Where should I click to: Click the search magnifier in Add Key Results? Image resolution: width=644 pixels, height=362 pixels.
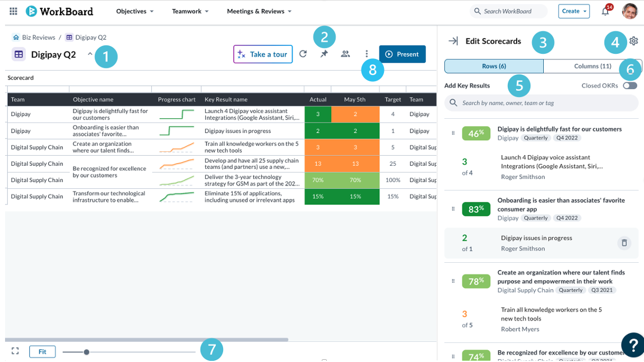[x=453, y=103]
